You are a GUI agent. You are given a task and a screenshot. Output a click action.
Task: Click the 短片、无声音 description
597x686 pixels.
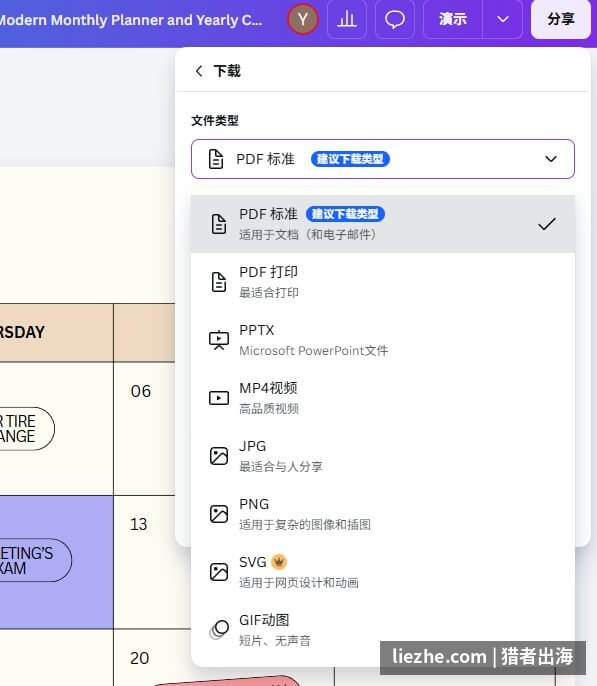click(x=275, y=640)
